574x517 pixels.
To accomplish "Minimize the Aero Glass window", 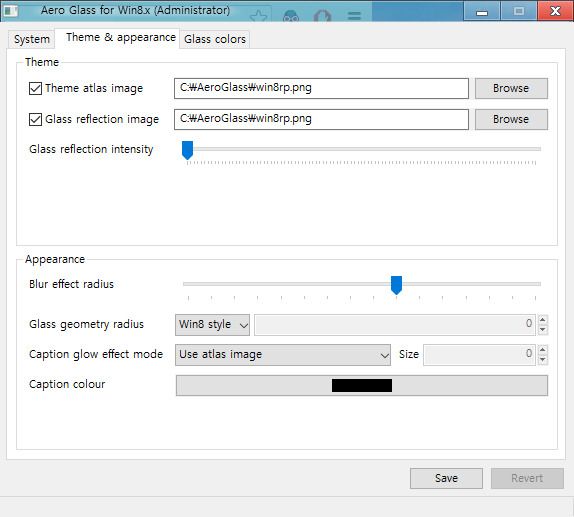I will [x=482, y=11].
